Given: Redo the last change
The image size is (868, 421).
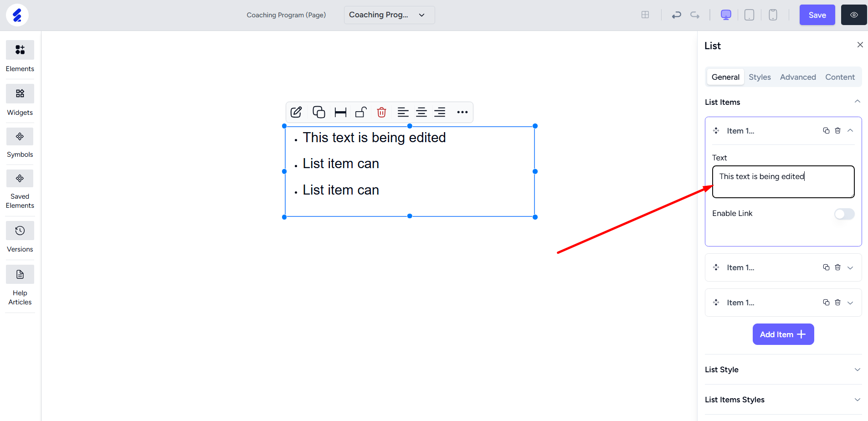Looking at the screenshot, I should tap(695, 15).
